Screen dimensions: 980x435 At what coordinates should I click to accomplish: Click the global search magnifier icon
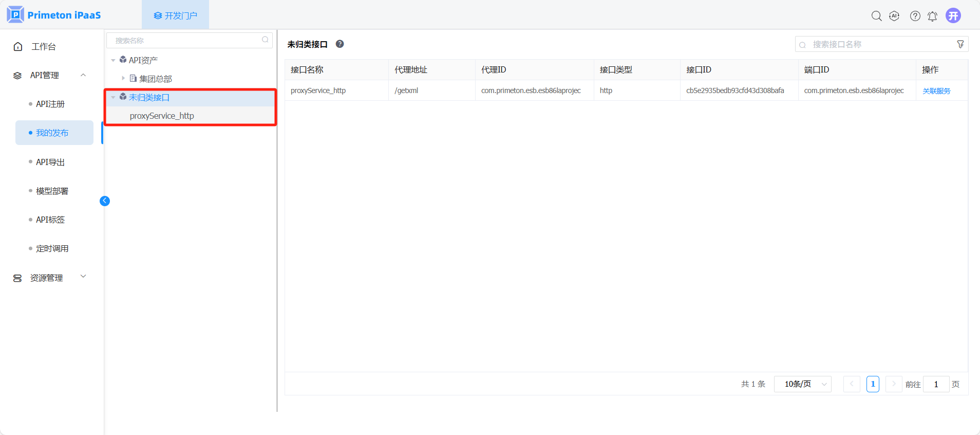[876, 16]
